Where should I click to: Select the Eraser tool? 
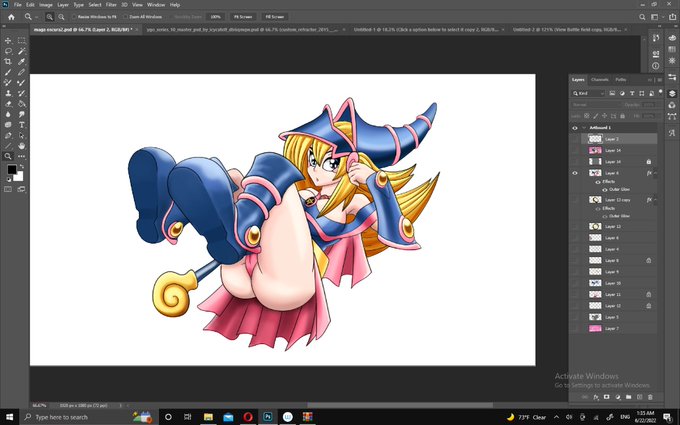tap(8, 104)
